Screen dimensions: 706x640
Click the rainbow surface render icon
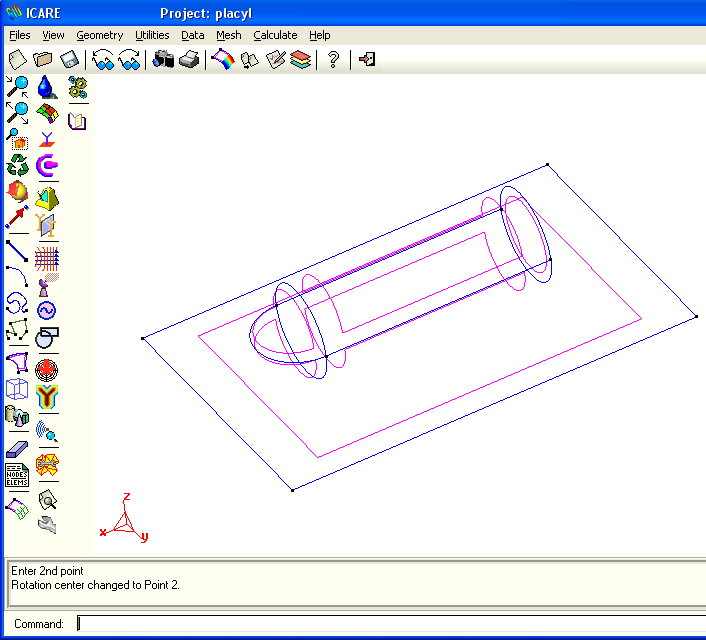223,59
